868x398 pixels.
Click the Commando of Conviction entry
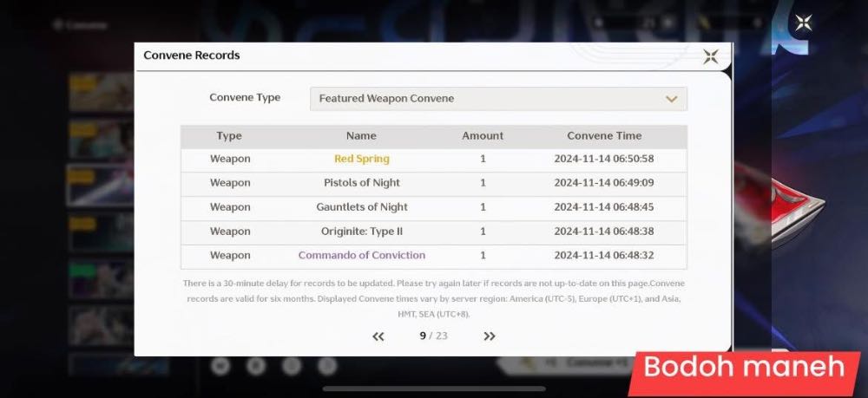tap(361, 256)
